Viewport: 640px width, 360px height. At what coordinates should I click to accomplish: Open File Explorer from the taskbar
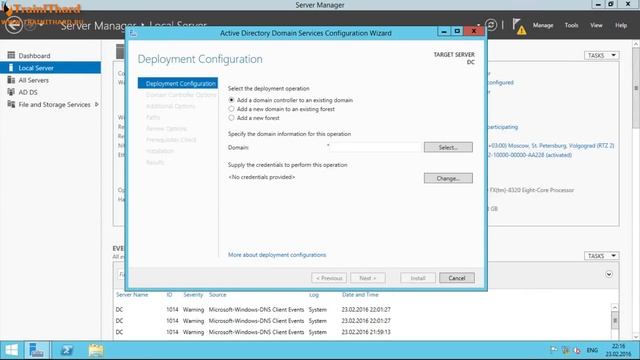(x=96, y=350)
